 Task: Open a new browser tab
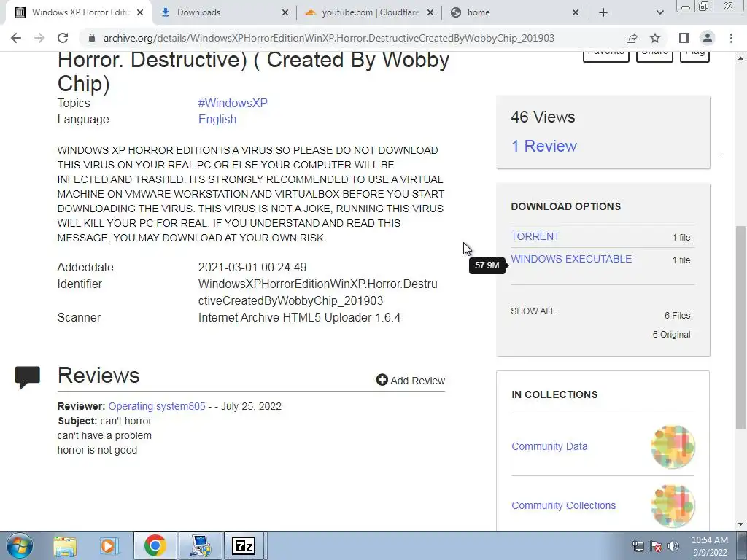(603, 12)
